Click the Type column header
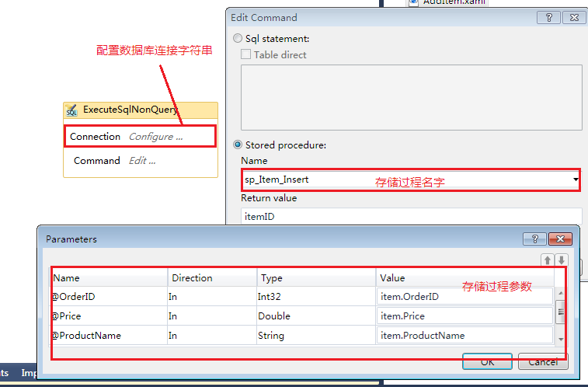 (316, 278)
